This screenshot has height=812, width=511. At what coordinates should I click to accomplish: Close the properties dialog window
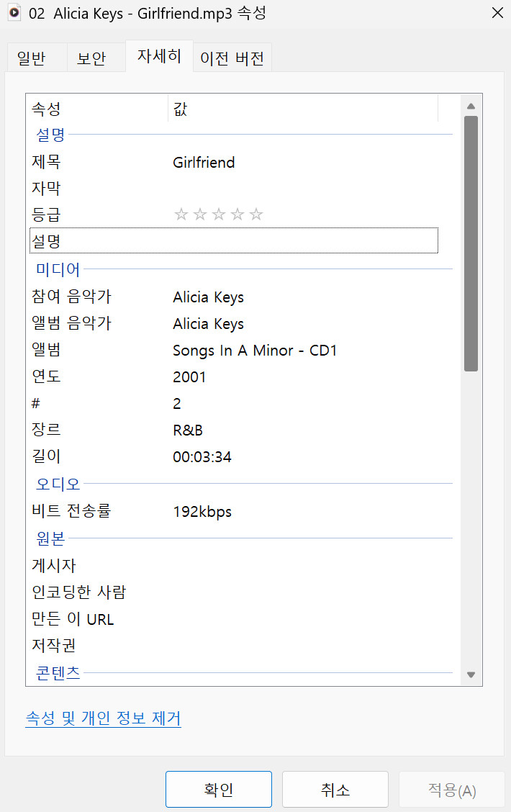(497, 13)
